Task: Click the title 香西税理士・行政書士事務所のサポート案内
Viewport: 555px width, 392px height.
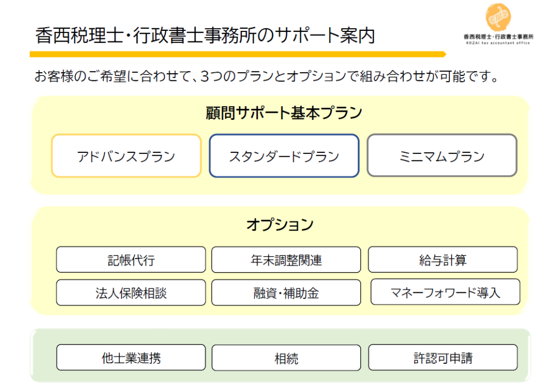Action: point(205,35)
